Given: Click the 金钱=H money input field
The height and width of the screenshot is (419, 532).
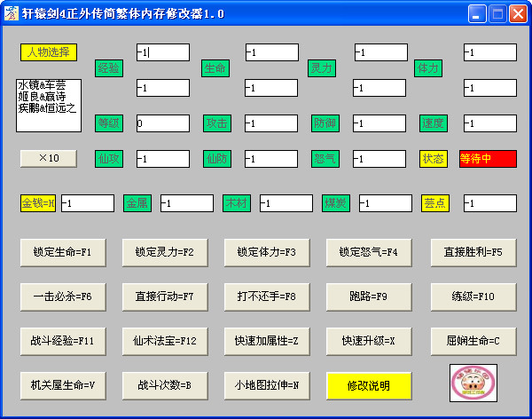Looking at the screenshot, I should (88, 203).
